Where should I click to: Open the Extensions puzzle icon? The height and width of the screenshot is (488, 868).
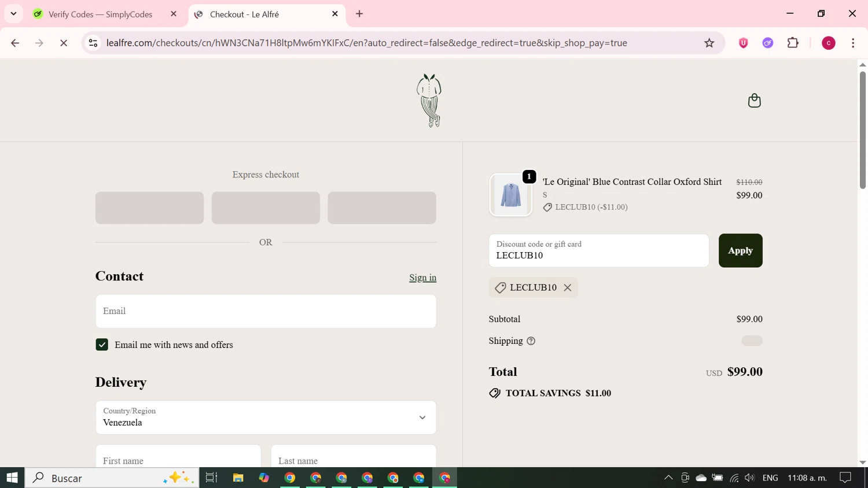point(793,43)
